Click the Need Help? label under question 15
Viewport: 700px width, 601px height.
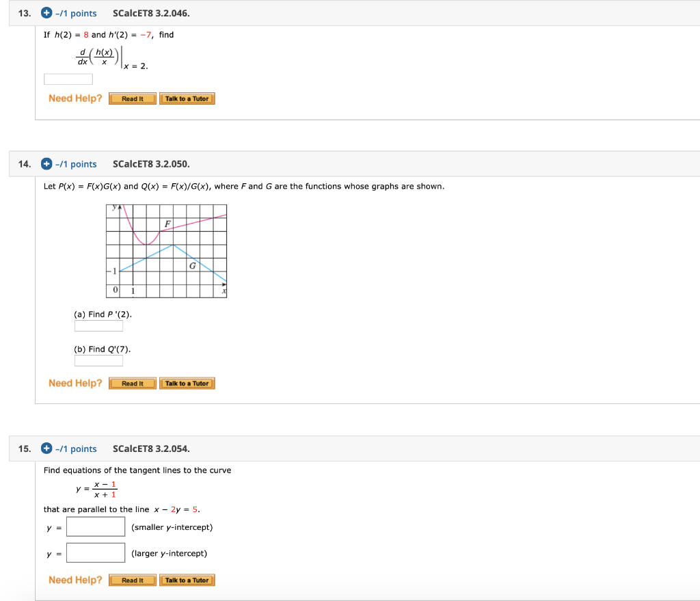click(75, 580)
